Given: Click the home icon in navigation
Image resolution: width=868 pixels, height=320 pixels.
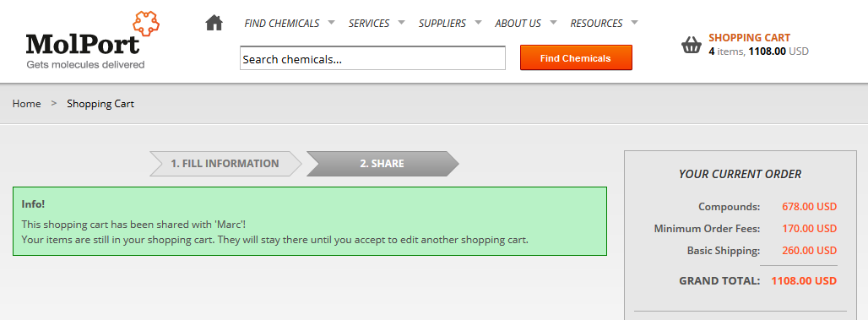Looking at the screenshot, I should click(x=214, y=23).
